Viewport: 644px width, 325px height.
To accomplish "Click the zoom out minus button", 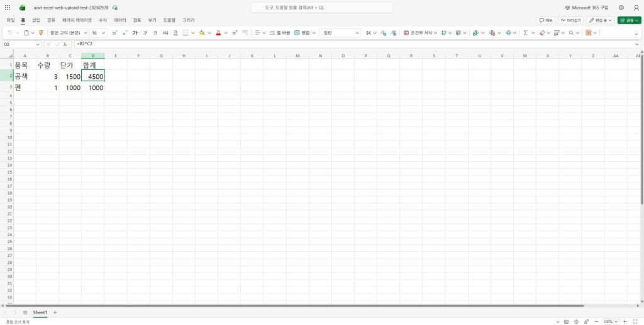I will pyautogui.click(x=596, y=322).
